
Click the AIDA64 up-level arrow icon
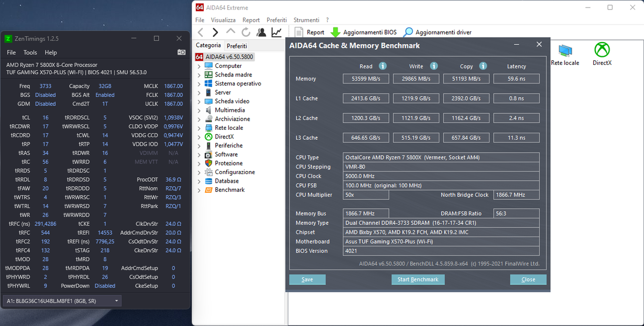point(230,31)
